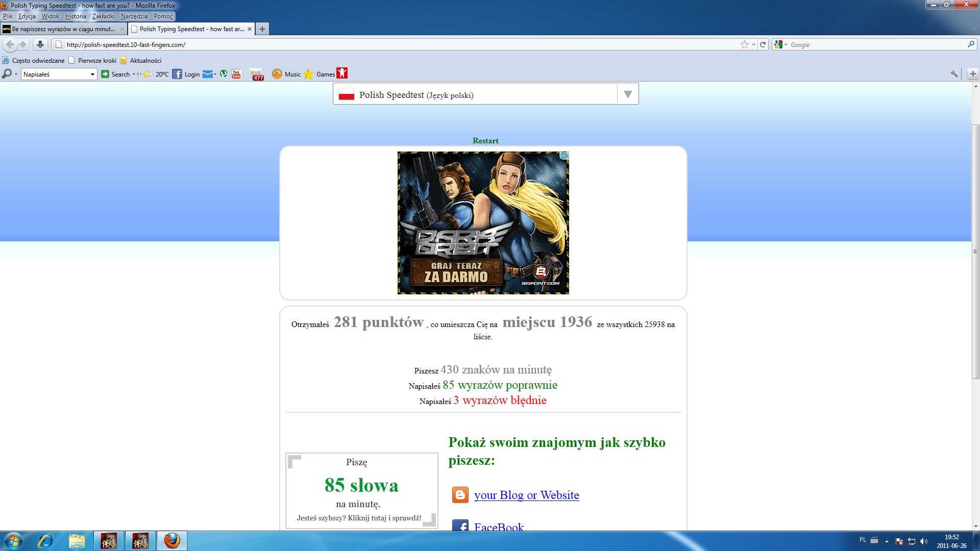This screenshot has height=551, width=980.
Task: Click the Action Center flag tray icon
Action: (x=899, y=541)
